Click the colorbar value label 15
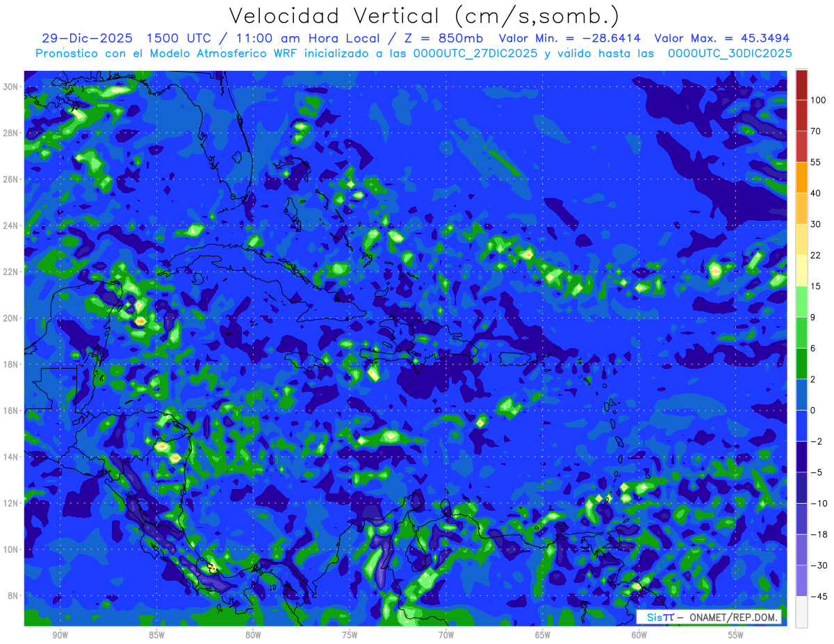The image size is (834, 644). [x=816, y=286]
